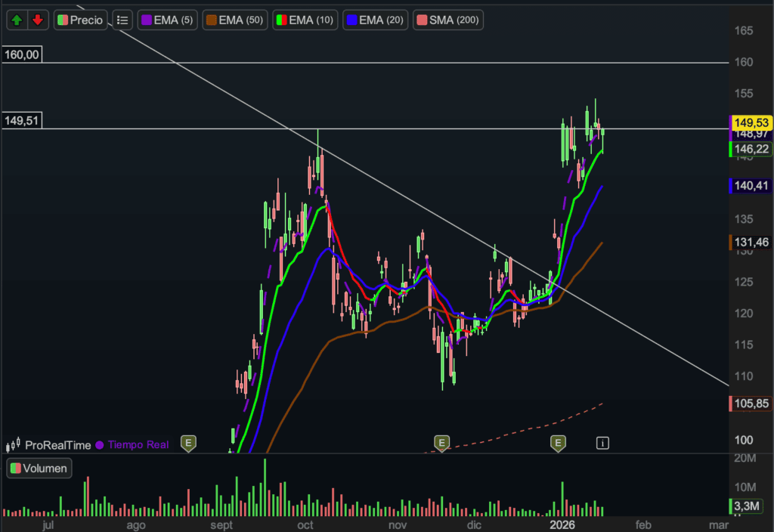774x532 pixels.
Task: Click the red down arrow button
Action: [38, 20]
